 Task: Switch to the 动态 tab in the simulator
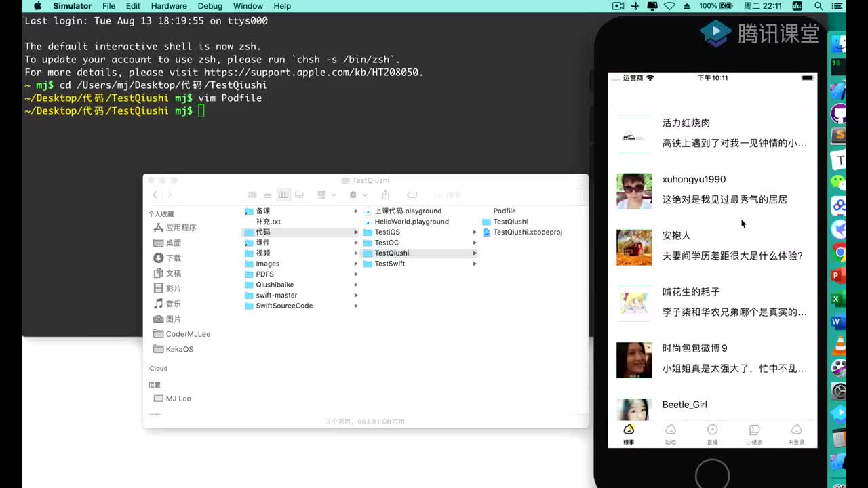671,434
